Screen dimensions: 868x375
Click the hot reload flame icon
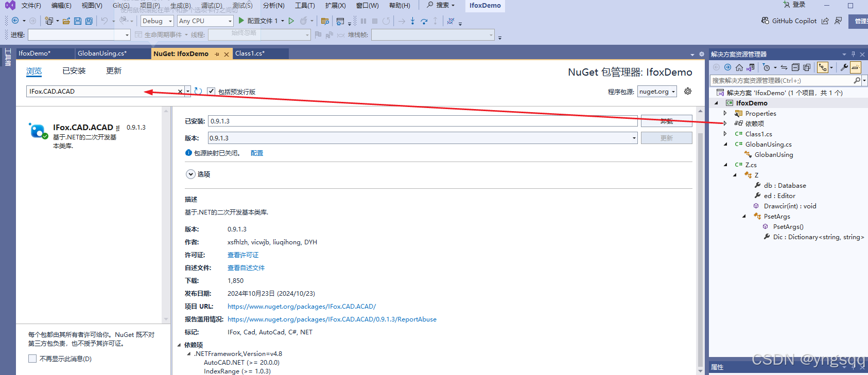(304, 21)
